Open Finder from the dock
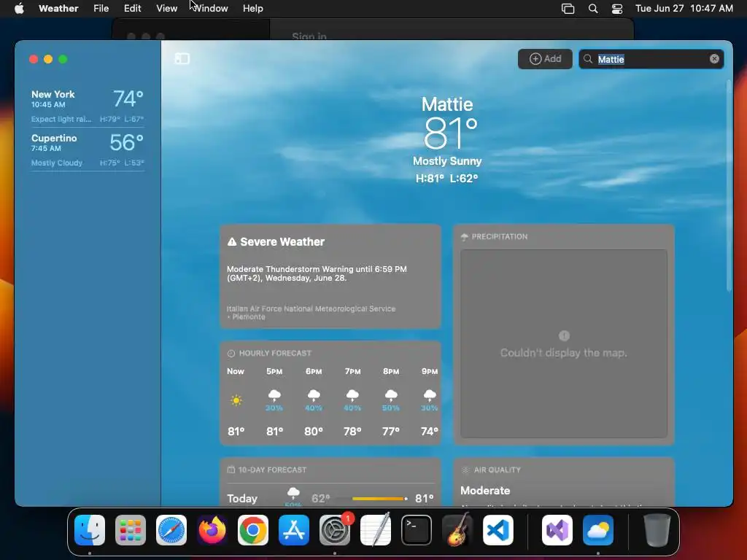 (x=90, y=530)
